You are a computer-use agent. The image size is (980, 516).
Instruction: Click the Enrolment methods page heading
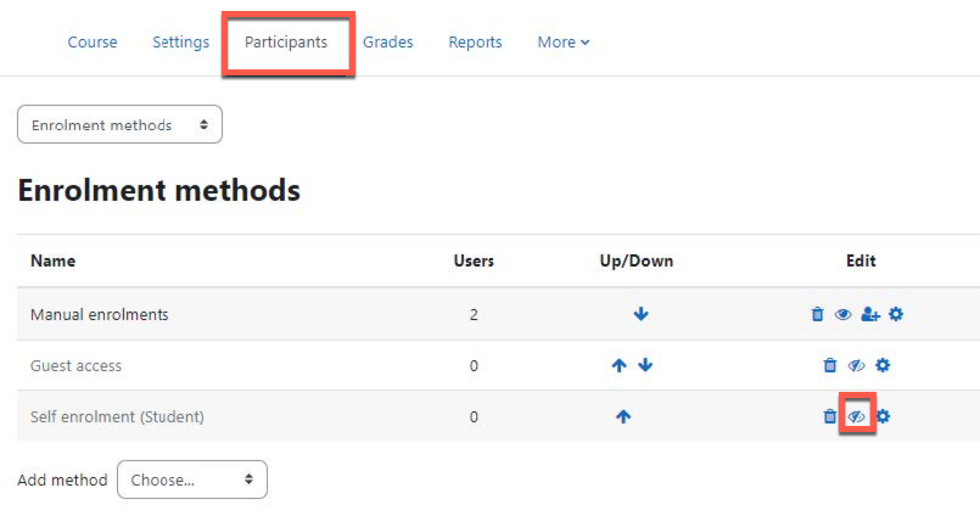click(x=159, y=190)
